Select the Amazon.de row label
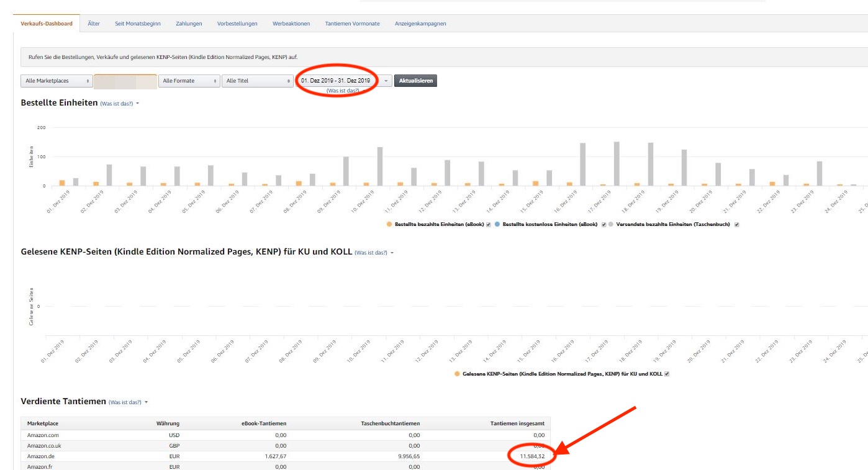 click(41, 456)
